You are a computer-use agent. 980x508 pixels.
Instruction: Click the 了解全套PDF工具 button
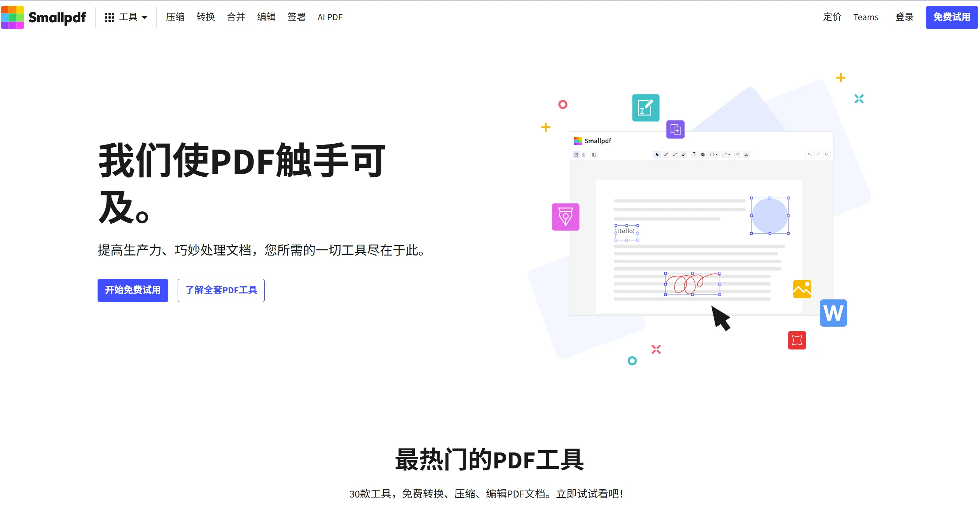tap(221, 290)
